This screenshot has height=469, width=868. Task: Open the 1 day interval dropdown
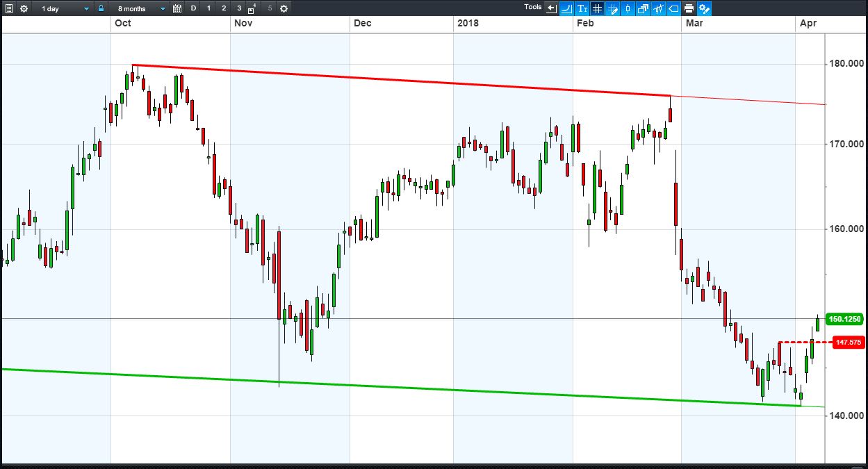coord(64,8)
